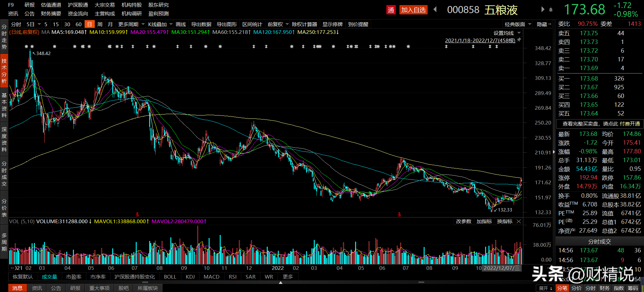644x292 pixels.
Task: Go to previous stock with left arrow
Action: click(435, 9)
